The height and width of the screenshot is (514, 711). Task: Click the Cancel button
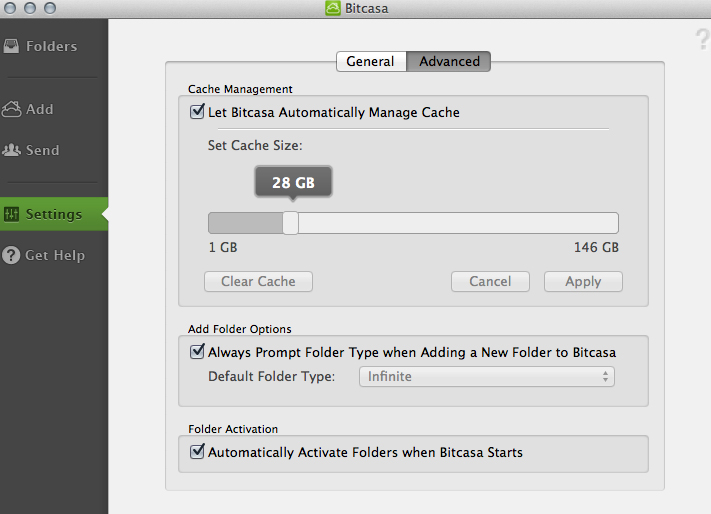(490, 281)
